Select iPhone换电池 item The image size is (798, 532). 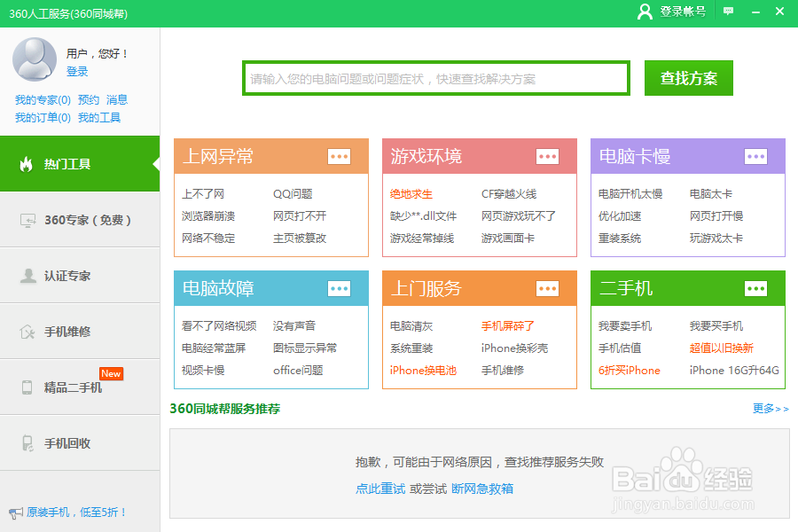pos(423,370)
